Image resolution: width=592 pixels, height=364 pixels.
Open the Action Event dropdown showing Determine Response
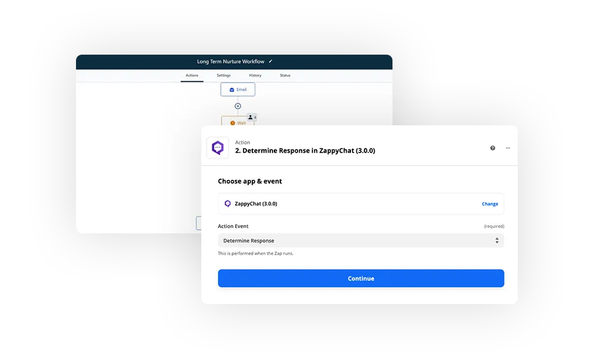pyautogui.click(x=361, y=240)
